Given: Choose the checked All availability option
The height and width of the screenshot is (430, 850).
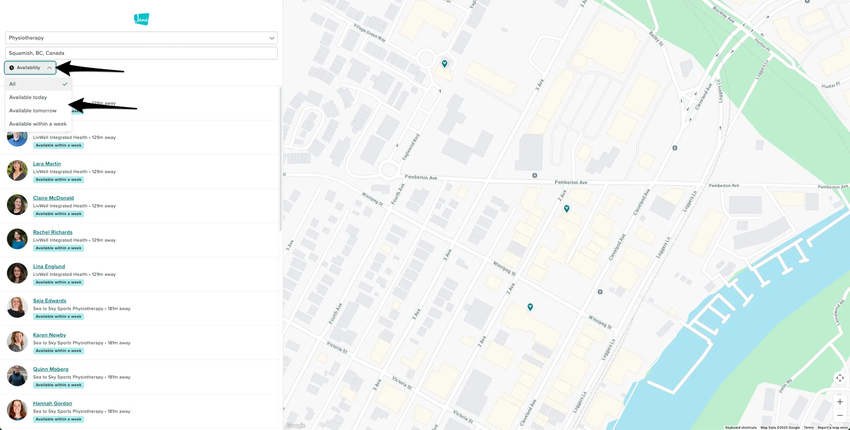Looking at the screenshot, I should pos(38,84).
